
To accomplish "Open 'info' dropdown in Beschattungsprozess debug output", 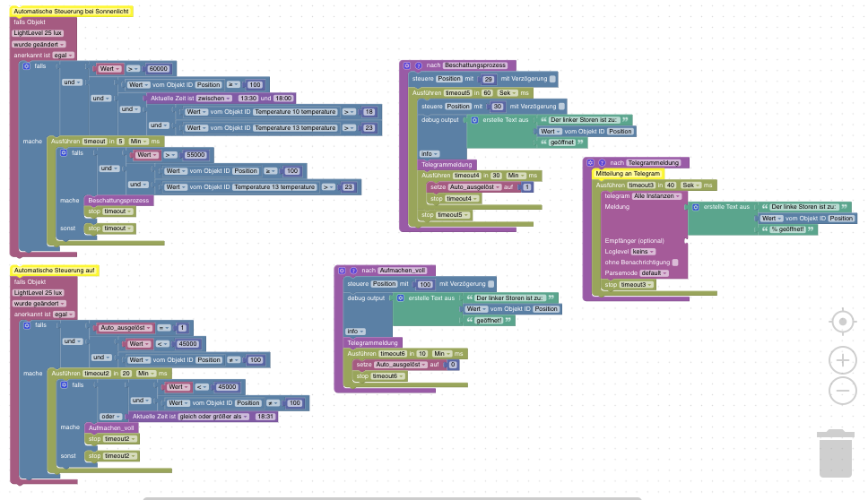I will point(429,154).
